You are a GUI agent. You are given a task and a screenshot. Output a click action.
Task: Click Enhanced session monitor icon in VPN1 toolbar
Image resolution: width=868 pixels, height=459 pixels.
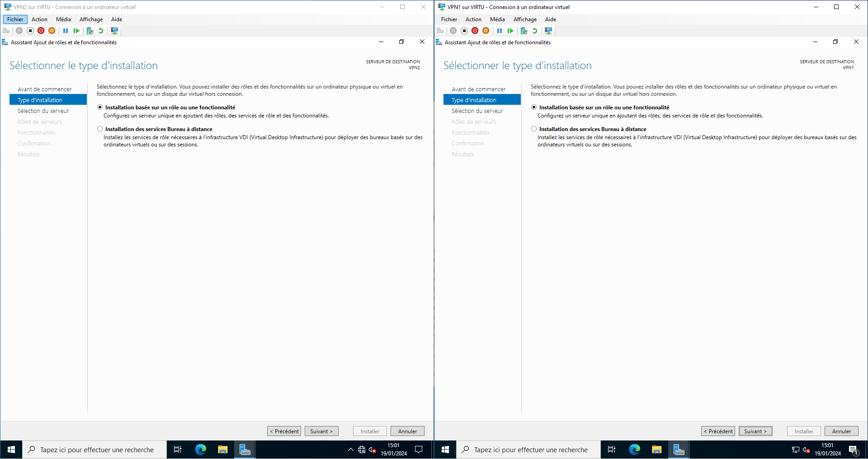548,31
